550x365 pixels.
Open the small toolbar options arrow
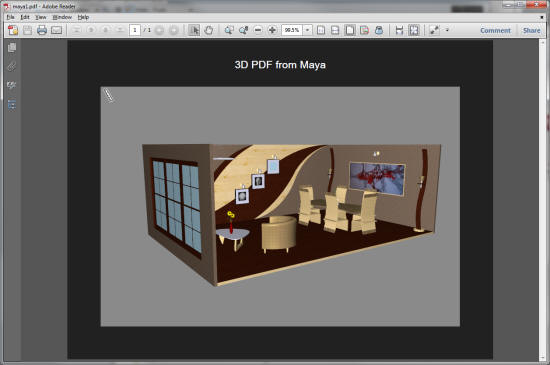click(x=447, y=30)
